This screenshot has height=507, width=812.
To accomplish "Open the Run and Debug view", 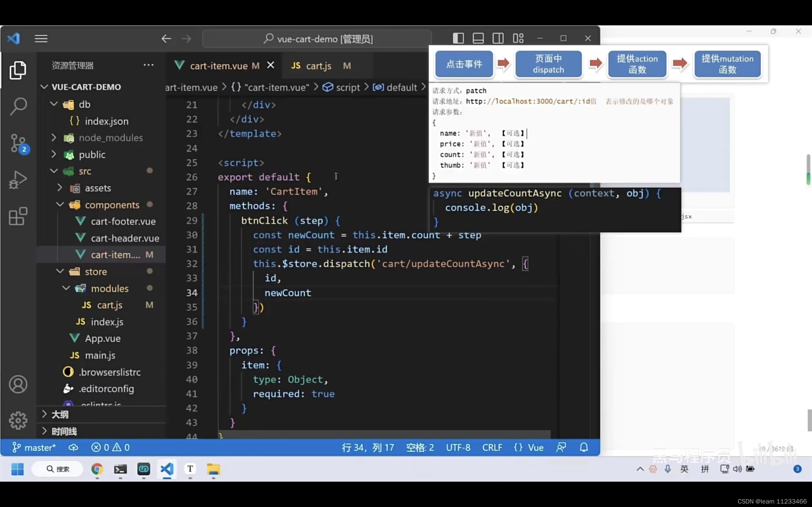I will click(18, 180).
